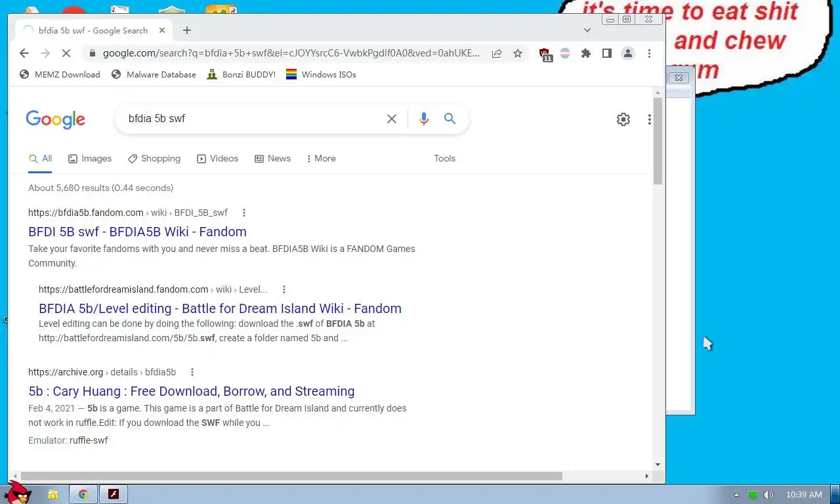This screenshot has width=840, height=504.
Task: Click the lock icon in address bar
Action: pos(93,54)
